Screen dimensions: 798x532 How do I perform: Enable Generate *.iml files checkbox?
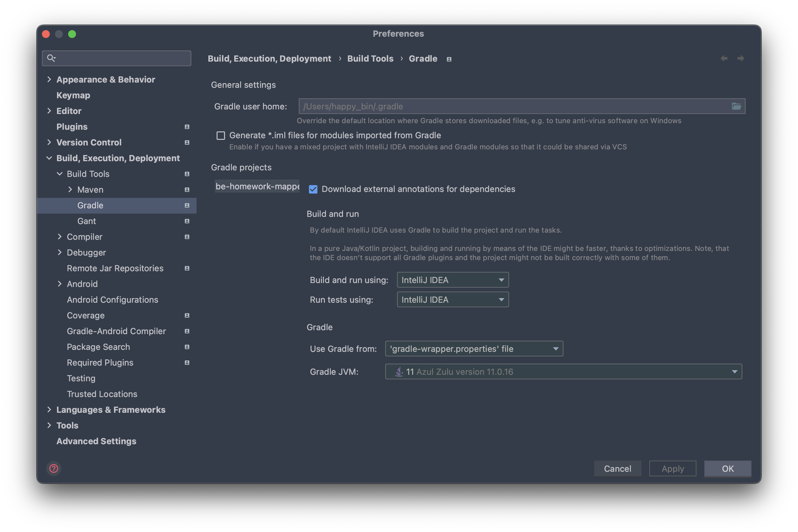tap(221, 136)
